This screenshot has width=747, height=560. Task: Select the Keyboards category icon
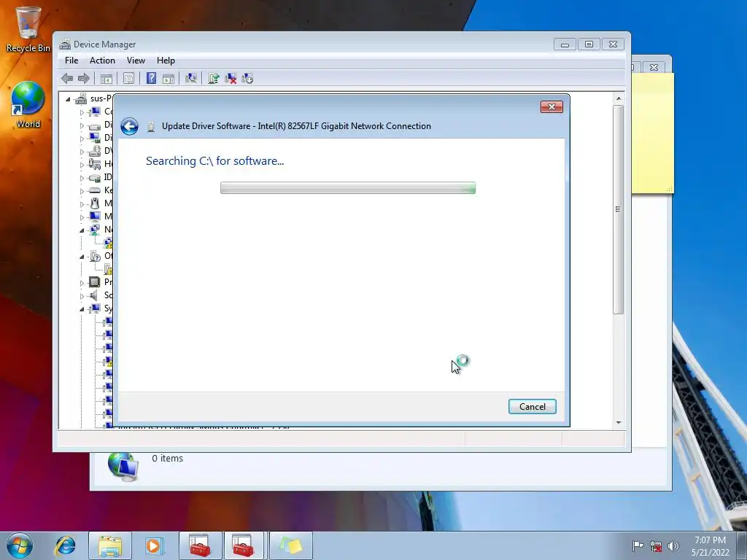pos(94,190)
